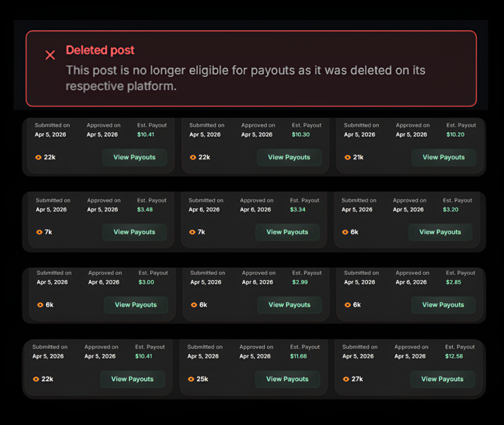Click the $3.20 est. payout amount
The width and height of the screenshot is (504, 425).
point(450,210)
